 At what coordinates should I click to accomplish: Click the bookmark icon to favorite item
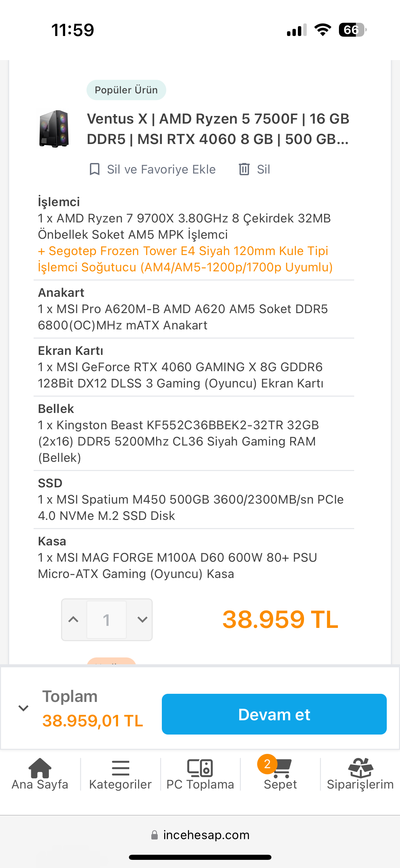coord(94,169)
